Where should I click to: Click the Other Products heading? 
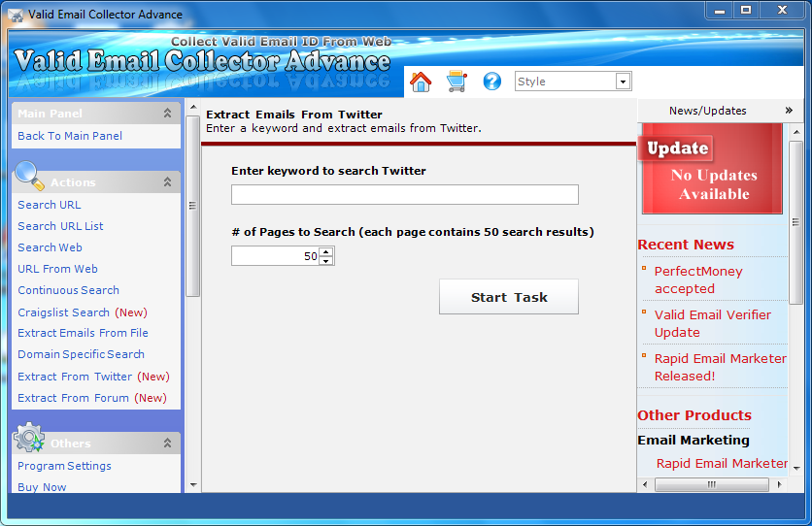tap(694, 415)
